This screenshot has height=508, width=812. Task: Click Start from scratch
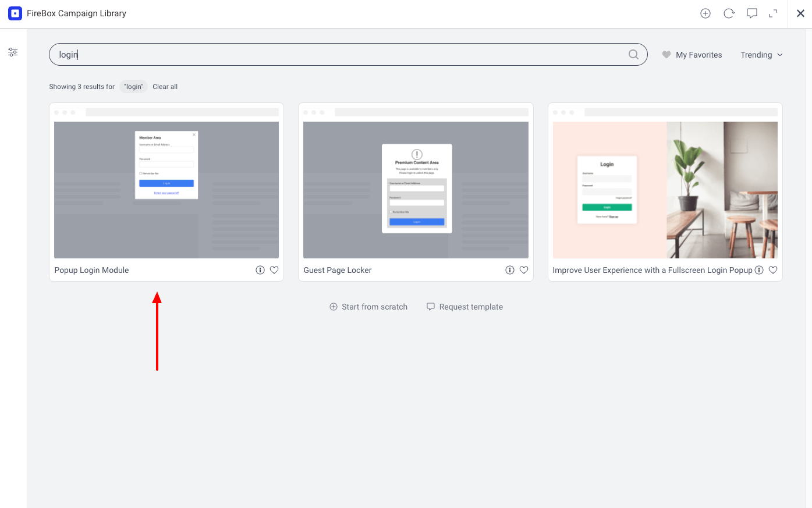coord(368,307)
